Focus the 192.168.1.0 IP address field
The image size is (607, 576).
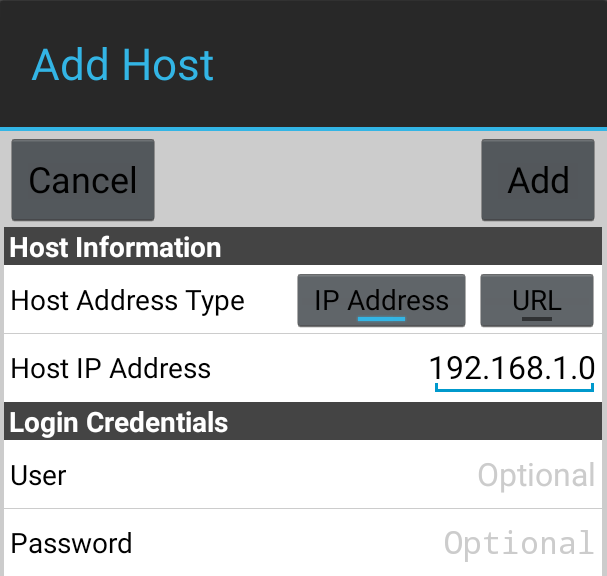(x=512, y=369)
